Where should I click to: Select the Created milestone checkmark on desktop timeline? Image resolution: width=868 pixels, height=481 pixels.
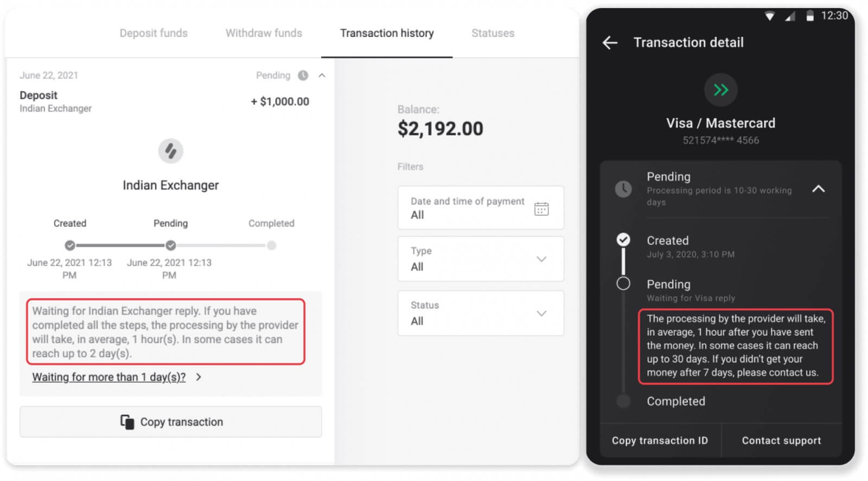coord(69,245)
